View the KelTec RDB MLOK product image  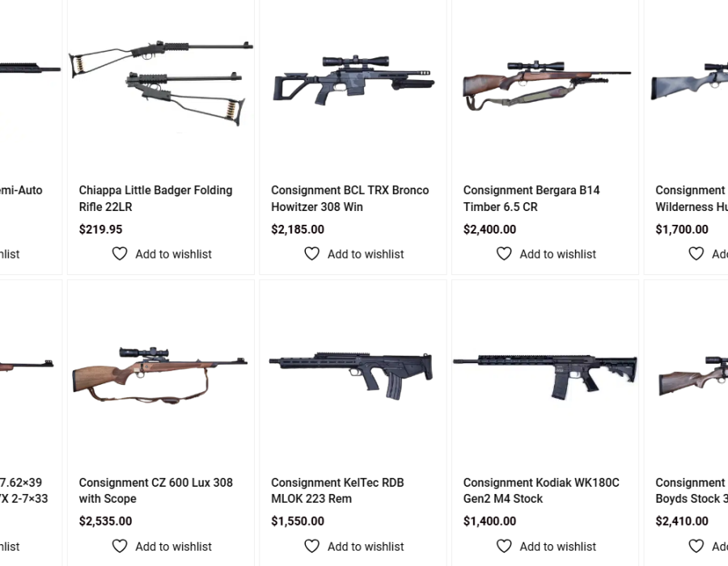tap(353, 374)
